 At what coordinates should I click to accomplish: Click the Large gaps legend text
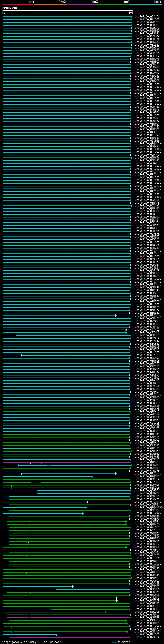point(32,642)
